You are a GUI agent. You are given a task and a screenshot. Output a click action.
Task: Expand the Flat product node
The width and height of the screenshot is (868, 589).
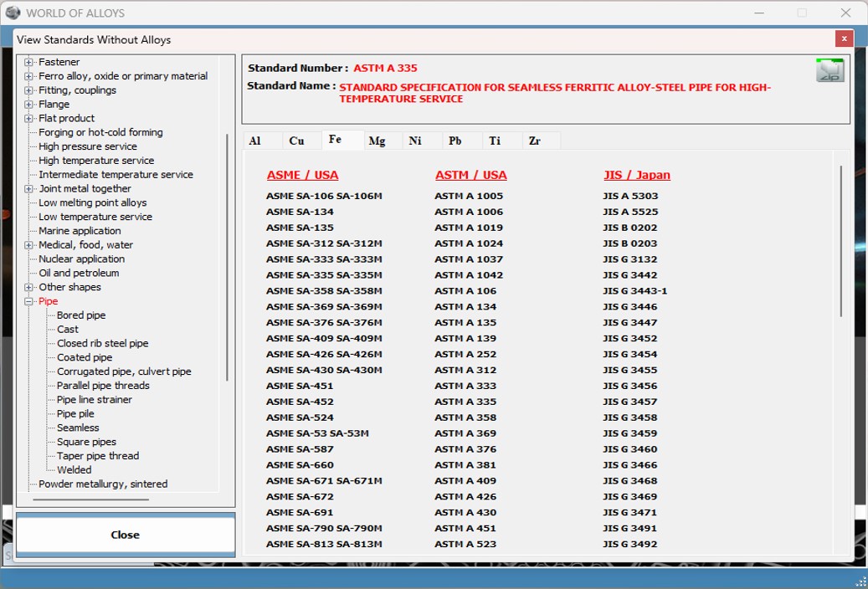pyautogui.click(x=28, y=119)
